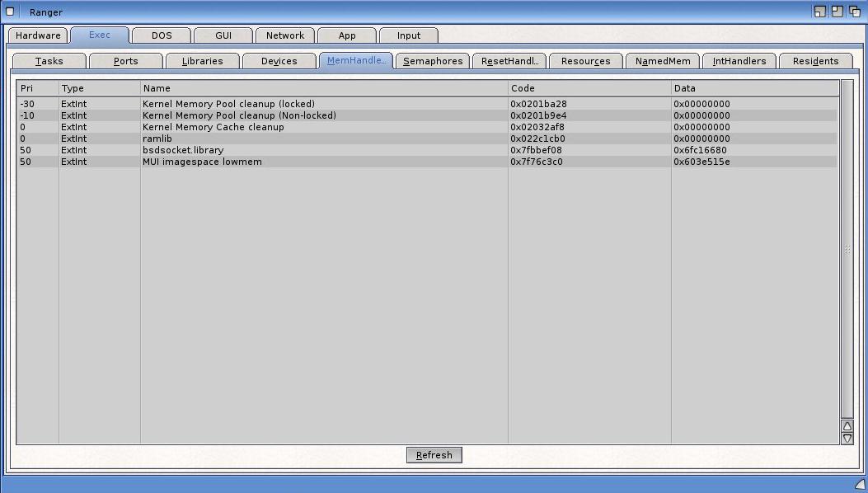Image resolution: width=868 pixels, height=493 pixels.
Task: Click the window resize gadget at bottom-right corner
Action: [x=859, y=485]
